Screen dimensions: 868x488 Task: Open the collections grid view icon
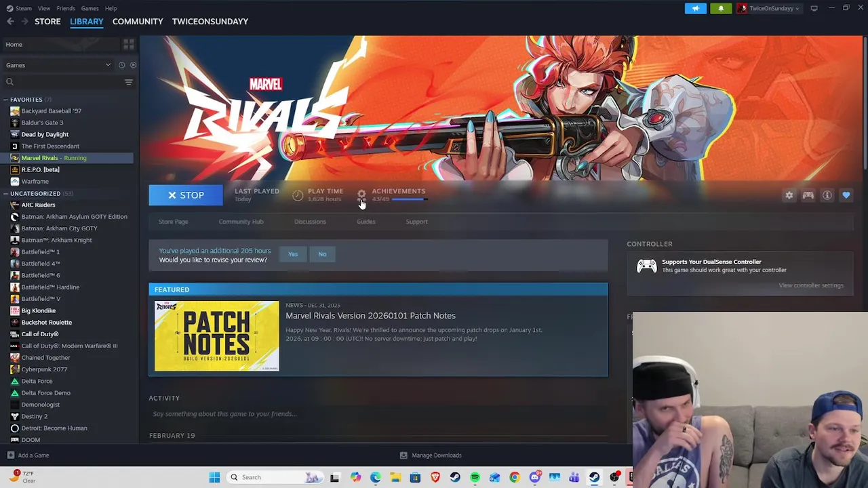[x=128, y=45]
